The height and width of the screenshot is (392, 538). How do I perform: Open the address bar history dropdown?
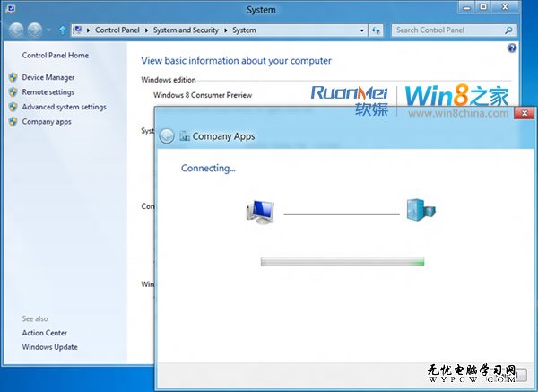pyautogui.click(x=362, y=30)
